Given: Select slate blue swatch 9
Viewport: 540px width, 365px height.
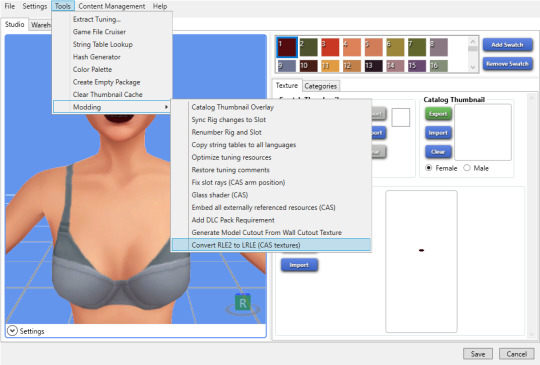Looking at the screenshot, I should [287, 66].
